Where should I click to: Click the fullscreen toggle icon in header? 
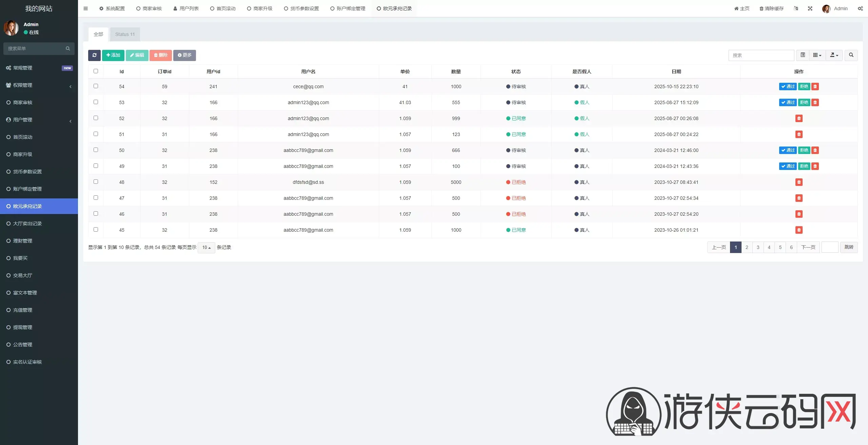click(810, 8)
